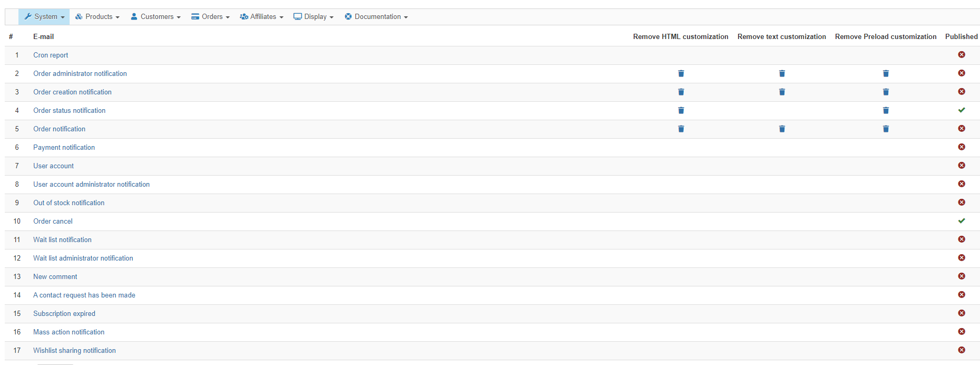Viewport: 980px width, 365px height.
Task: Open the Payment notification email
Action: pos(64,148)
